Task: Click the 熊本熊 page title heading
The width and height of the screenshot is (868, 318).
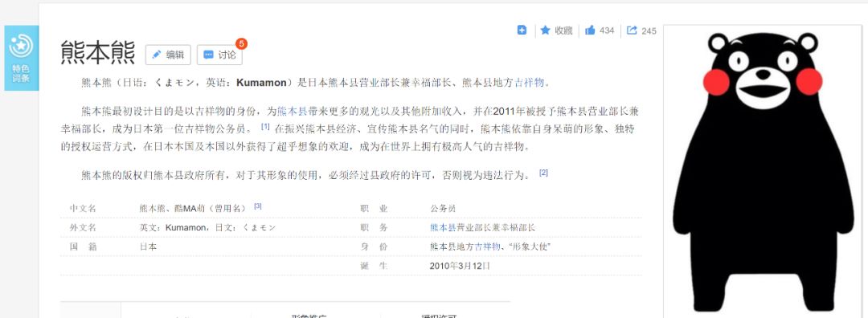Action: 98,53
